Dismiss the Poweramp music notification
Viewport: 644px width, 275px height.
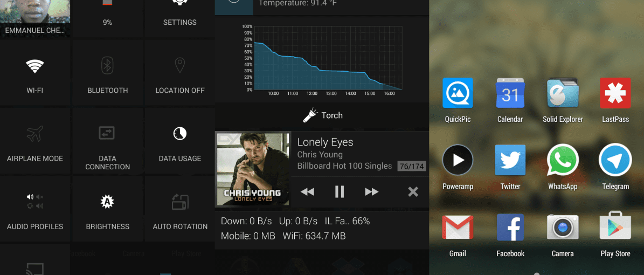(413, 191)
